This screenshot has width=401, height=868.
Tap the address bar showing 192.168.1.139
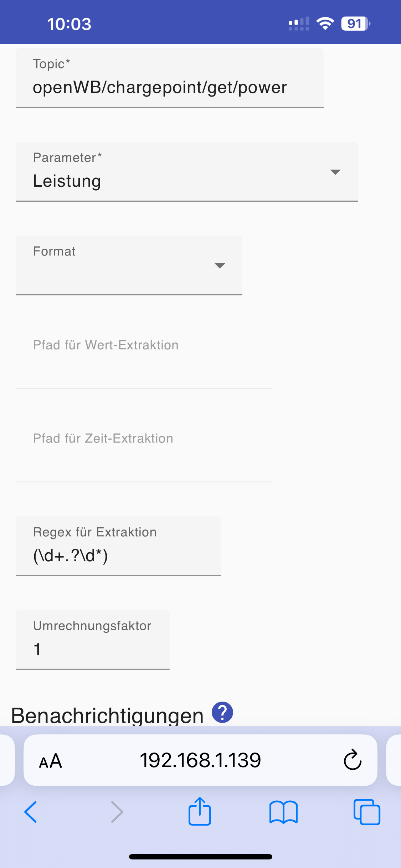(x=200, y=760)
